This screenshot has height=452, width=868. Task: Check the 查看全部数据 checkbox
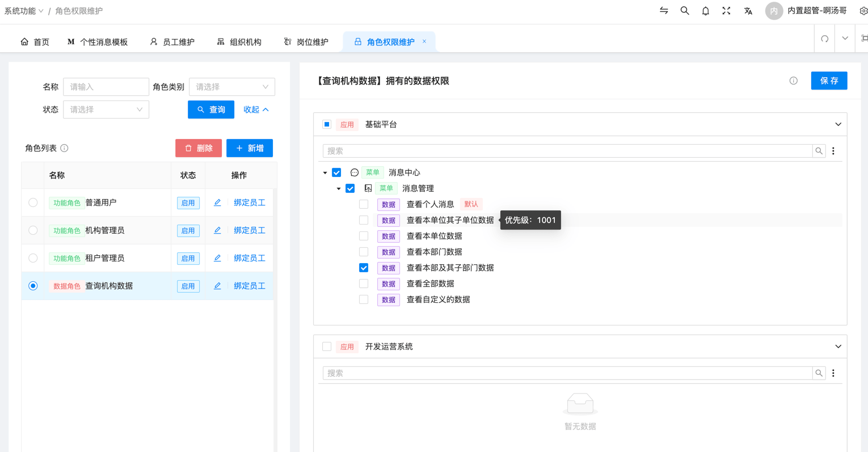pyautogui.click(x=364, y=284)
